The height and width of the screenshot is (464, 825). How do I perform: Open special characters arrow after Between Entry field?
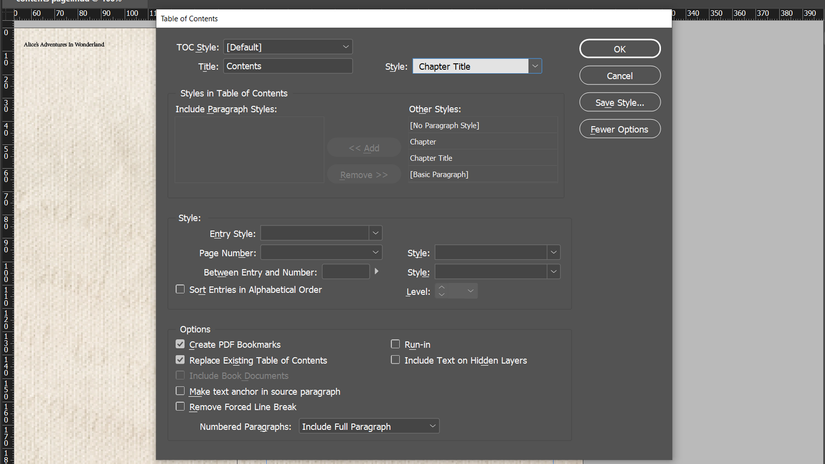point(376,271)
